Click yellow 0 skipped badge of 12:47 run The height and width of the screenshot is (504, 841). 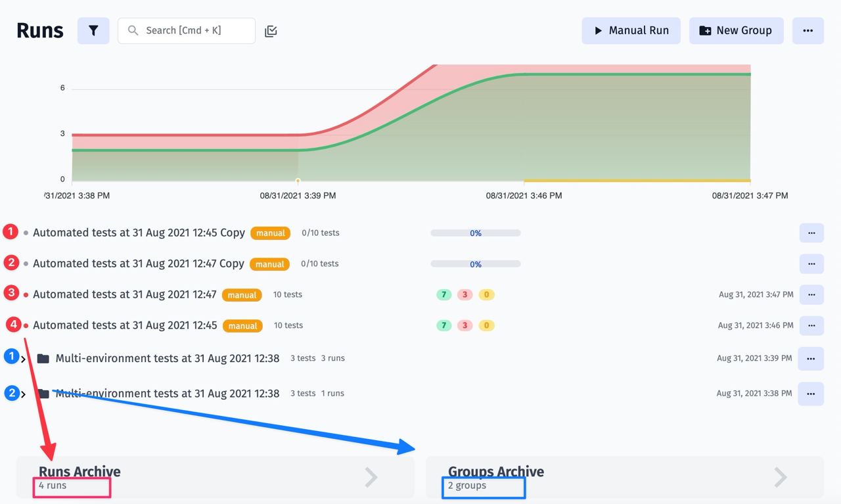tap(486, 294)
